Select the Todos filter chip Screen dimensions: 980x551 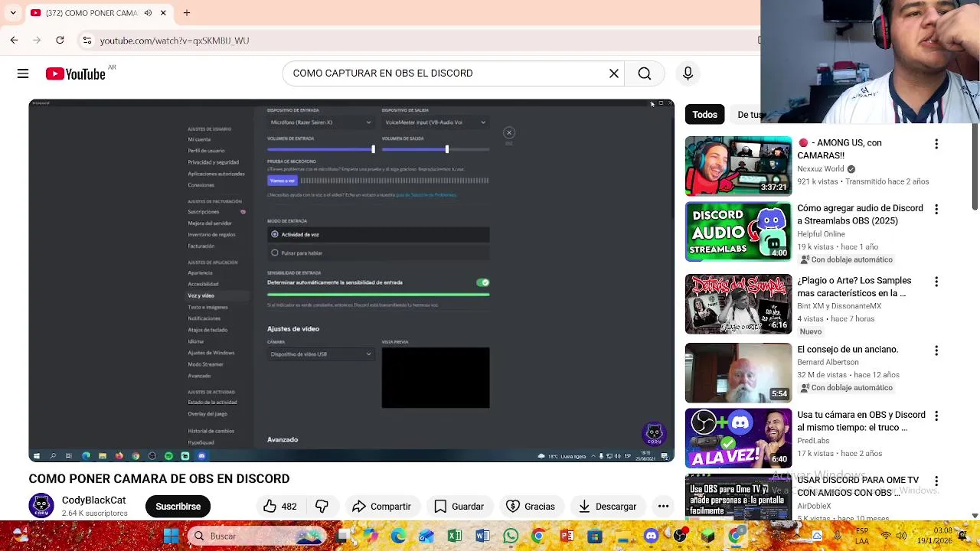pos(704,115)
